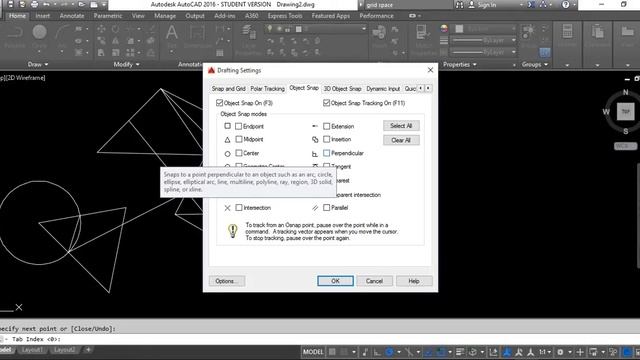Switch to Dynamic Input tab
The width and height of the screenshot is (640, 360).
click(x=383, y=89)
